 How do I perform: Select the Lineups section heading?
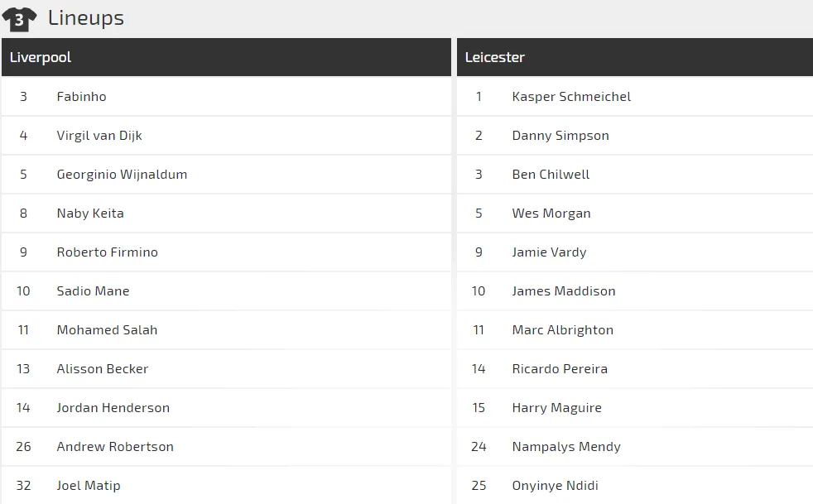coord(86,17)
